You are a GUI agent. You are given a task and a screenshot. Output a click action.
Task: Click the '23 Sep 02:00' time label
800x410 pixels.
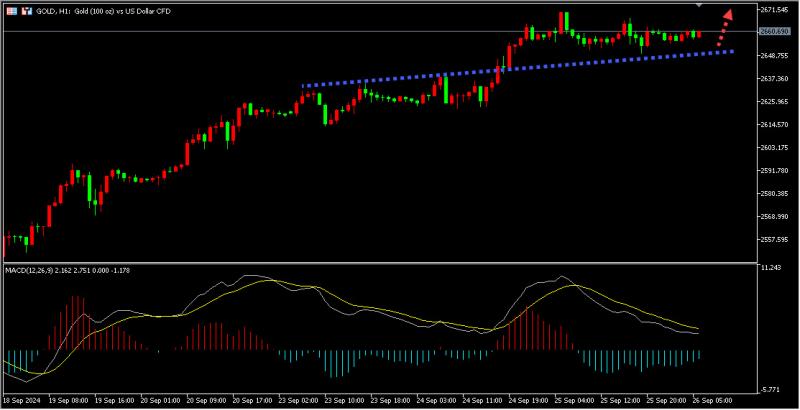[298, 400]
